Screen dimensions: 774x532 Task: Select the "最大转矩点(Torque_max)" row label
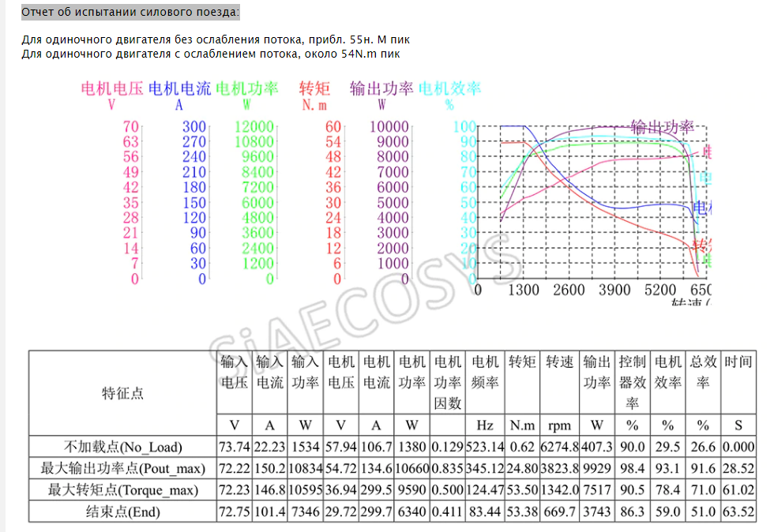click(x=122, y=490)
